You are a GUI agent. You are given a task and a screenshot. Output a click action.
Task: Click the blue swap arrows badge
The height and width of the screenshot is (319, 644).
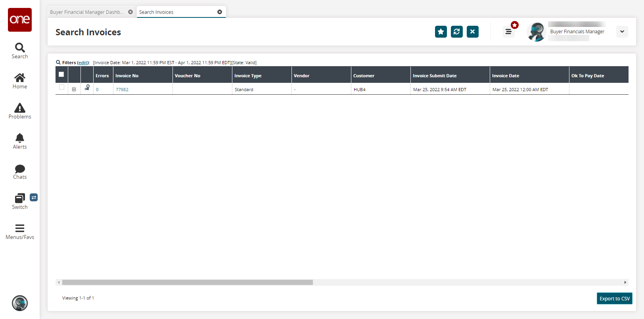click(34, 197)
